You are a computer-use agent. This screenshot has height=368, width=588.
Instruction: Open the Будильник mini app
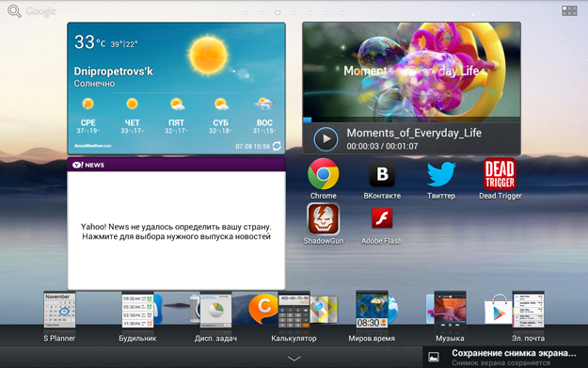coord(137,316)
